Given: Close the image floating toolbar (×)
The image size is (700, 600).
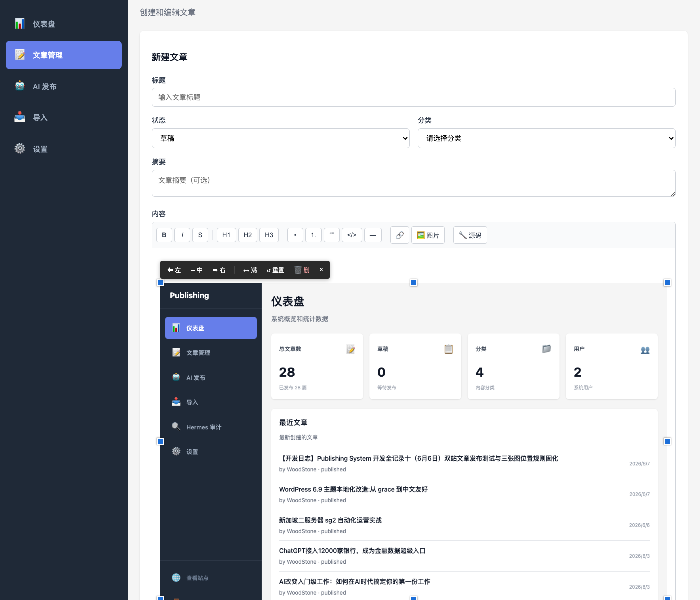Looking at the screenshot, I should [321, 270].
